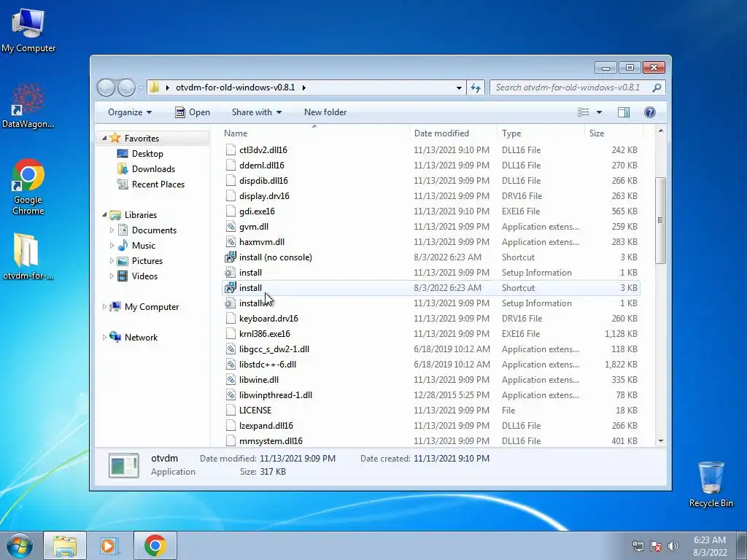Click the Explorer Back arrow button
Viewport: 747px width, 560px height.
[106, 87]
